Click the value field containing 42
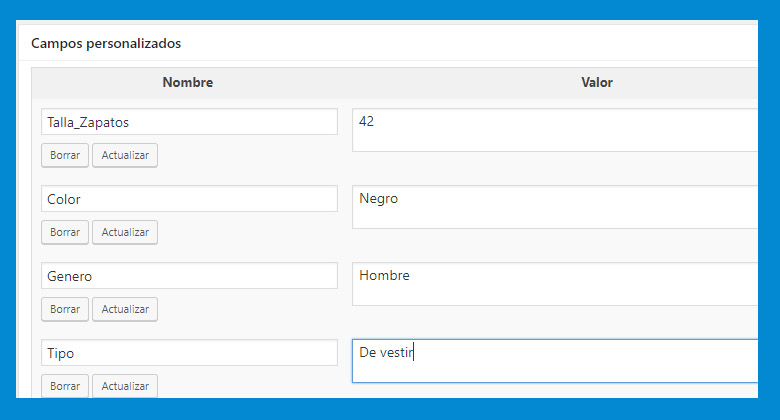Screen dimensions: 780x420 point(555,130)
